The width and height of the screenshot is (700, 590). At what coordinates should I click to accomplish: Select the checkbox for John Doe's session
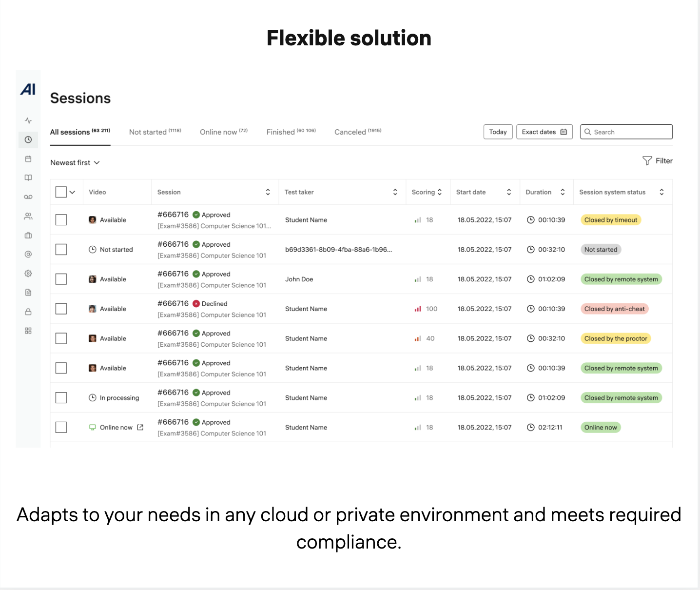[61, 279]
